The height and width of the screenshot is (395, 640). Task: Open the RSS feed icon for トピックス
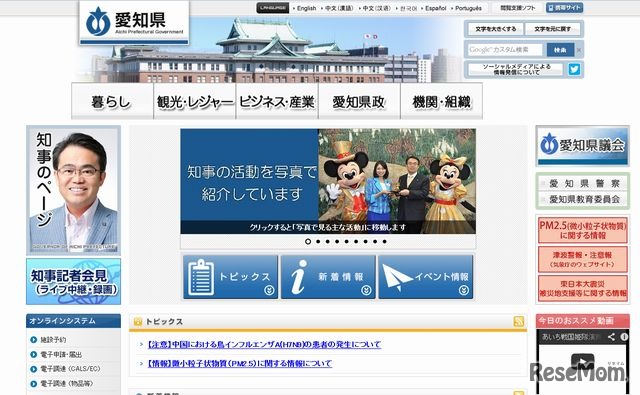click(519, 321)
